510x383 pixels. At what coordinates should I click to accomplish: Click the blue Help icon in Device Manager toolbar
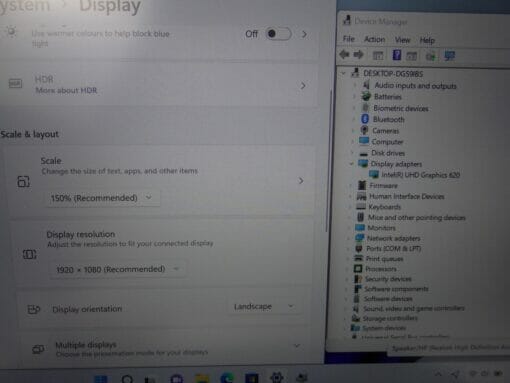coord(397,55)
